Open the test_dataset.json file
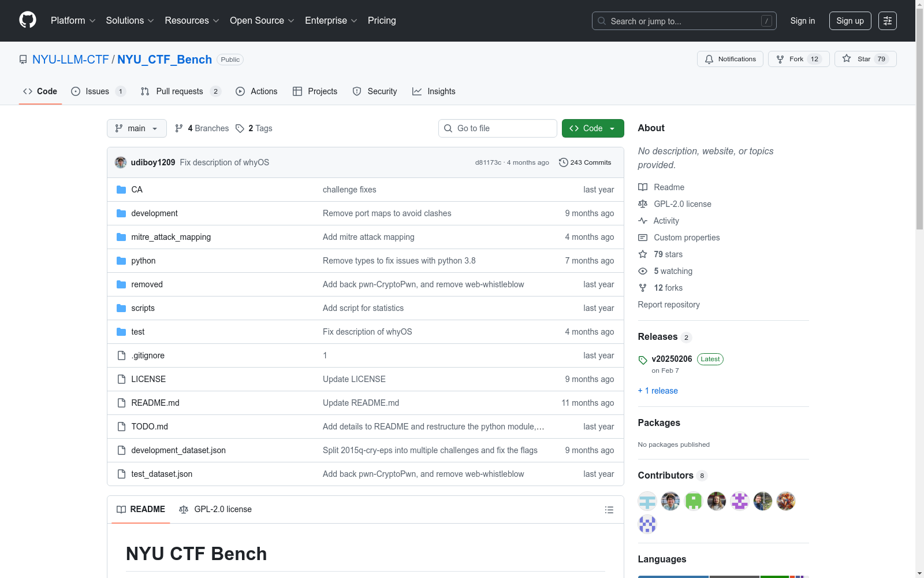 coord(162,474)
